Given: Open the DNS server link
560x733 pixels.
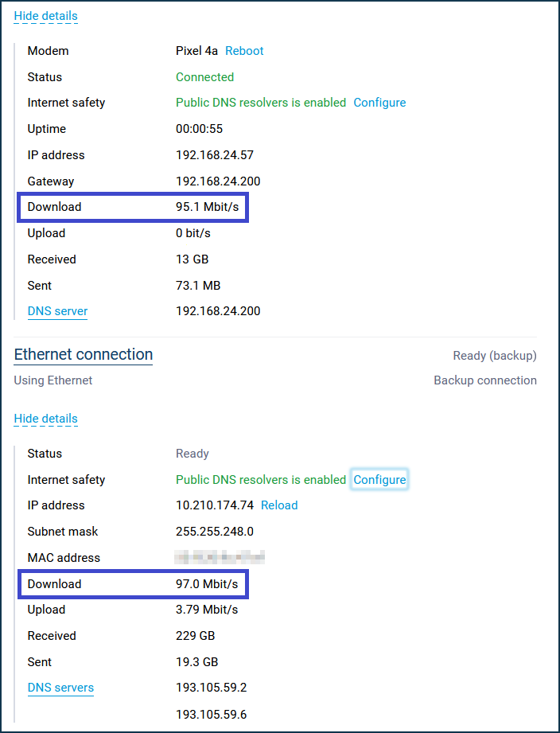Looking at the screenshot, I should click(57, 311).
